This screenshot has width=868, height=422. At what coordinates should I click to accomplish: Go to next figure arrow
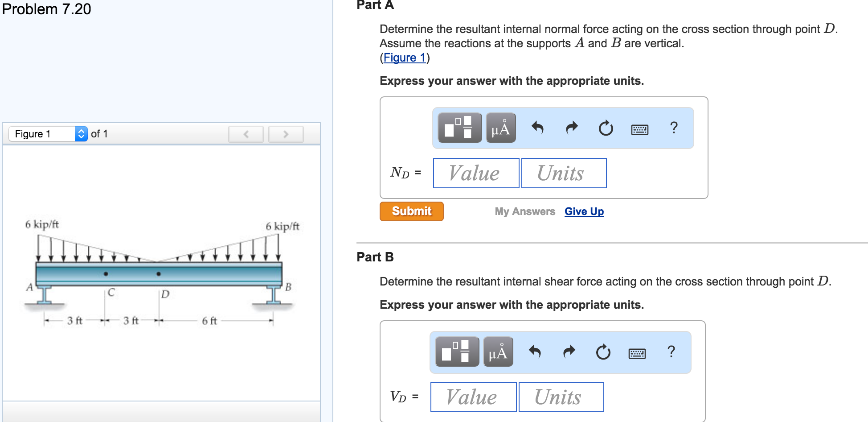(x=286, y=134)
